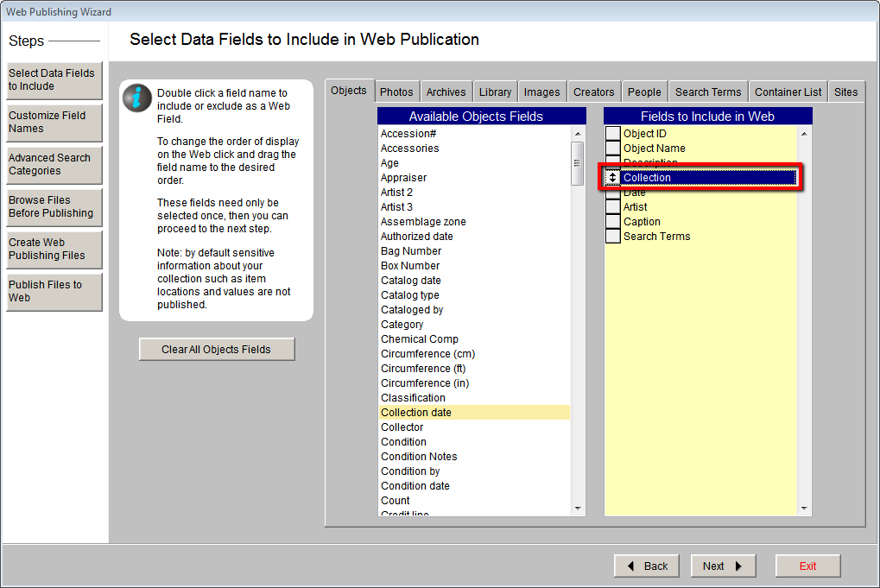880x588 pixels.
Task: Select Circumference (in) field
Action: (x=475, y=383)
